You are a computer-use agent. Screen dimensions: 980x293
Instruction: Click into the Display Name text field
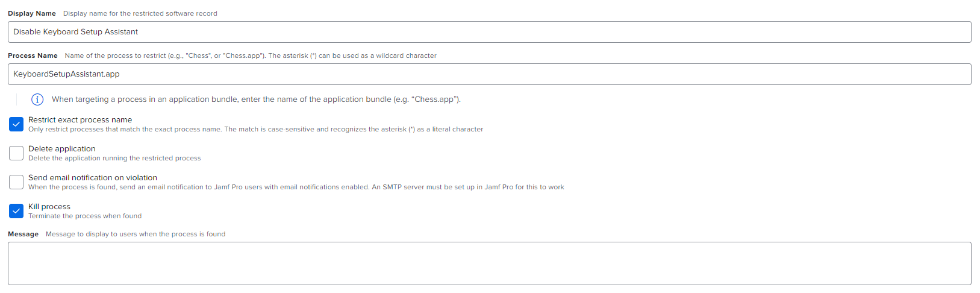489,32
